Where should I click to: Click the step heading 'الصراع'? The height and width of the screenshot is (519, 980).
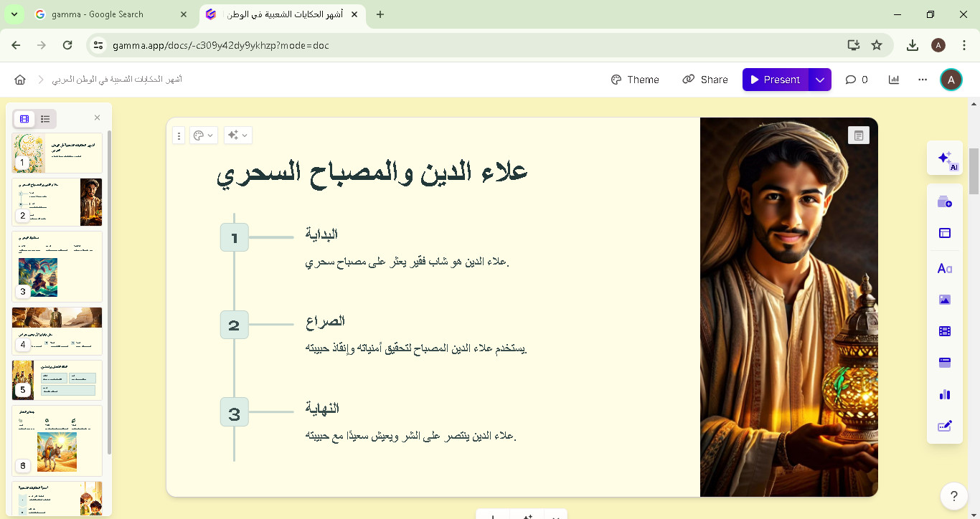click(x=325, y=321)
